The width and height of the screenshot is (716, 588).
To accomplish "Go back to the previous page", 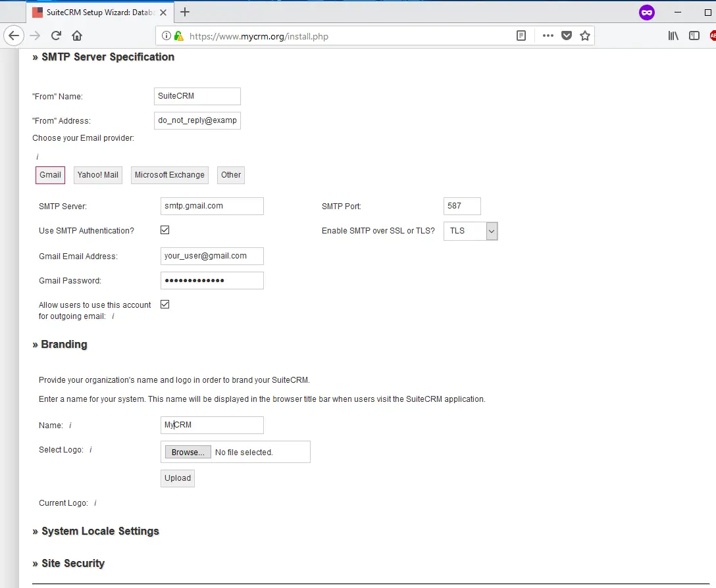I will point(14,36).
